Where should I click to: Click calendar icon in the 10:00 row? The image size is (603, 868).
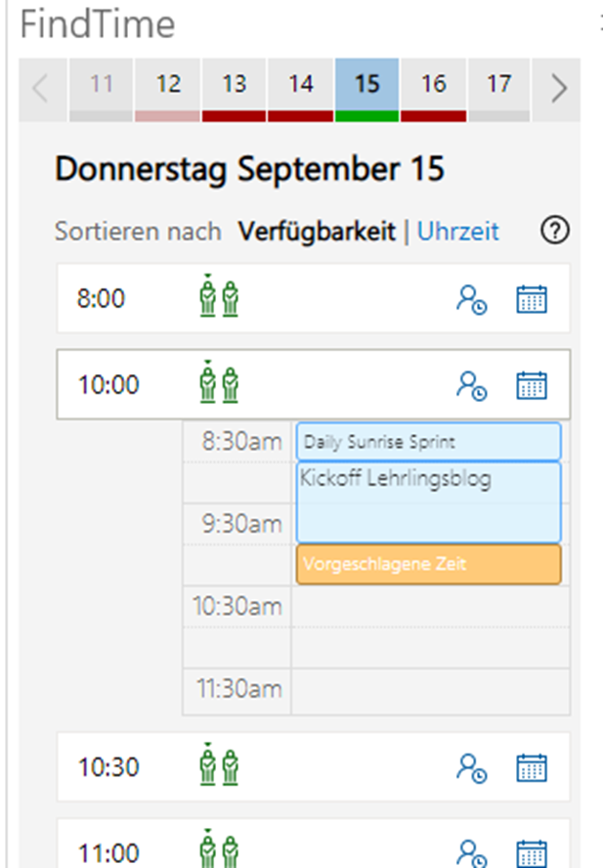pos(532,385)
